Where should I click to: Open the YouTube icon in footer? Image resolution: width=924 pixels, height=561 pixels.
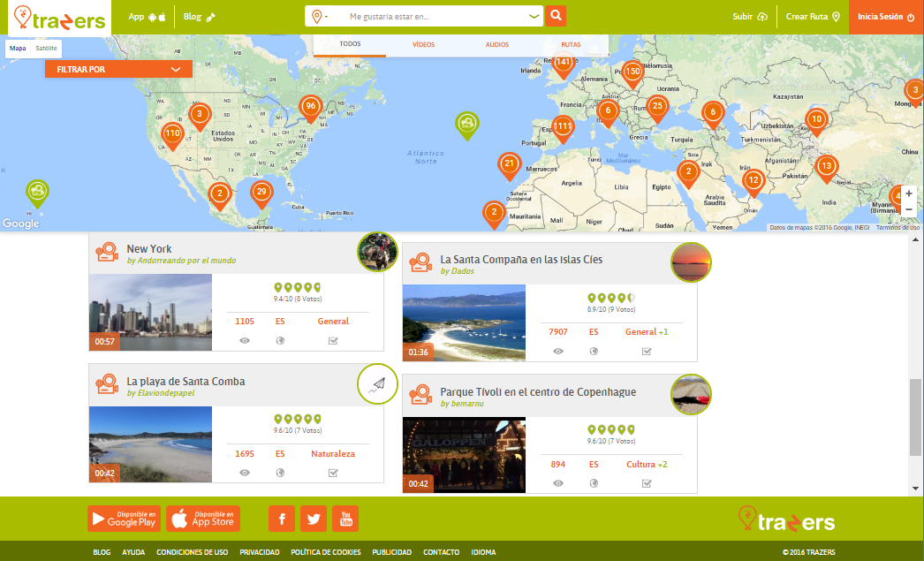coord(345,519)
